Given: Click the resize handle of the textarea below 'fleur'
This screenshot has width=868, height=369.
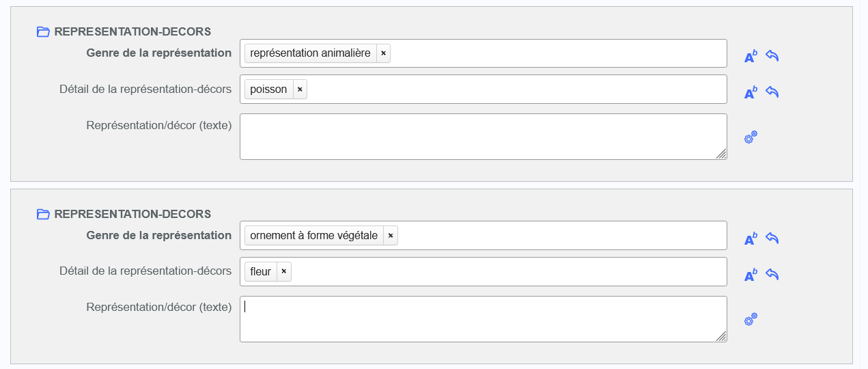Looking at the screenshot, I should tap(721, 336).
